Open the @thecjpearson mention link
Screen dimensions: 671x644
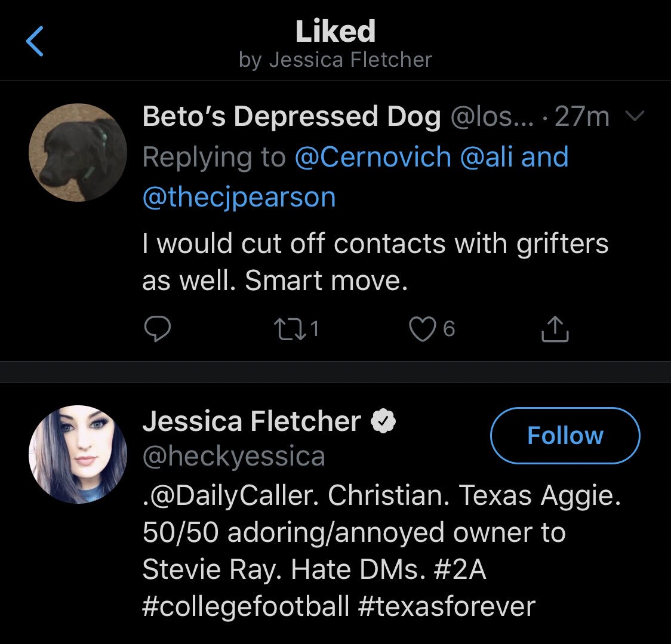tap(239, 198)
